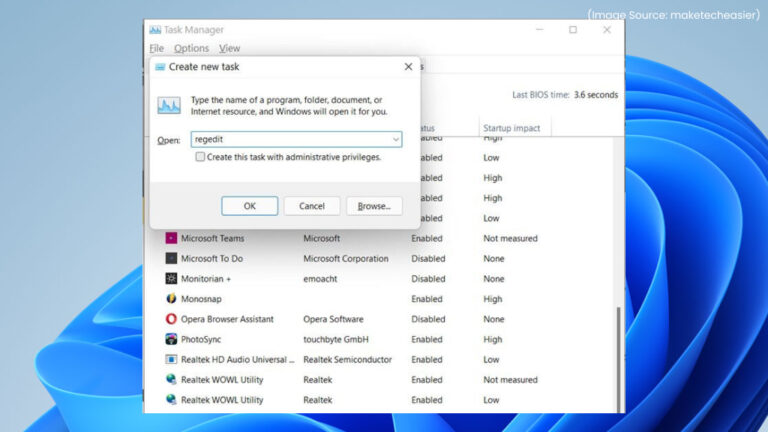Click publisher Microsoft Corporation
Viewport: 768px width, 432px height.
point(345,258)
